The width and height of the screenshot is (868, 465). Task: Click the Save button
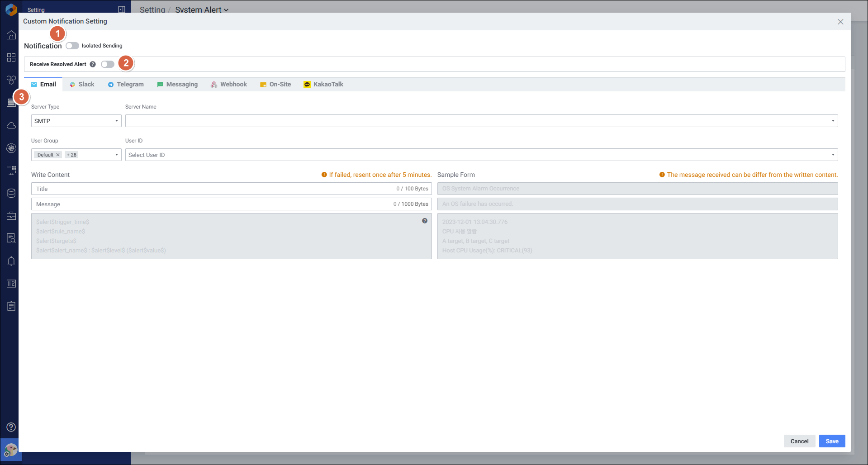coord(832,441)
